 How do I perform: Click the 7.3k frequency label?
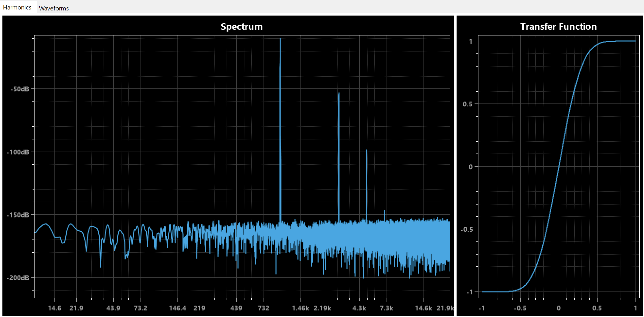[387, 308]
